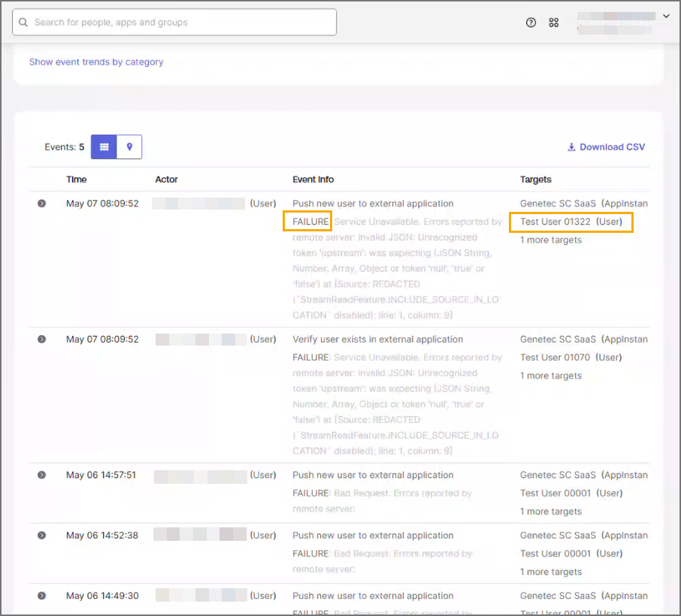Expand the May 07 Push new user event
This screenshot has height=616, width=681.
coord(41,204)
